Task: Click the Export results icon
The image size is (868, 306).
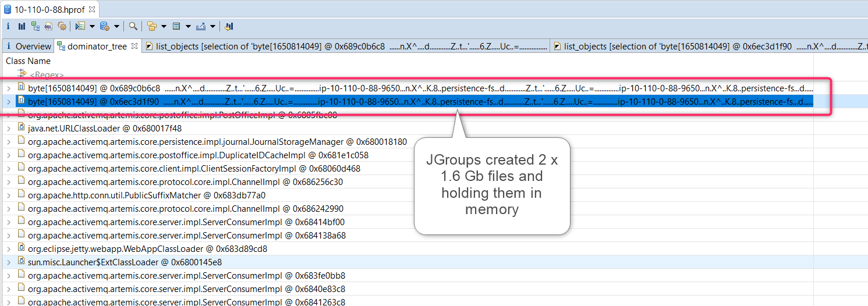Action: (x=201, y=26)
